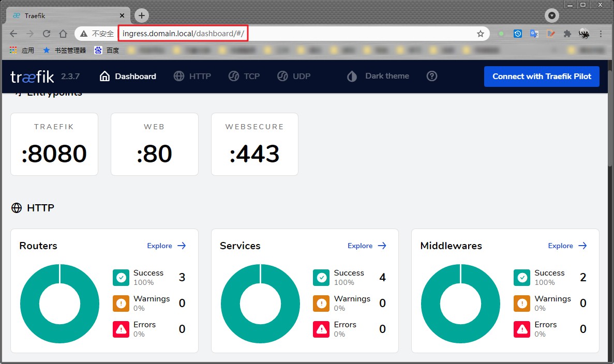Screen dimensions: 614x364
Task: Open the Google Translate extension
Action: coord(534,34)
